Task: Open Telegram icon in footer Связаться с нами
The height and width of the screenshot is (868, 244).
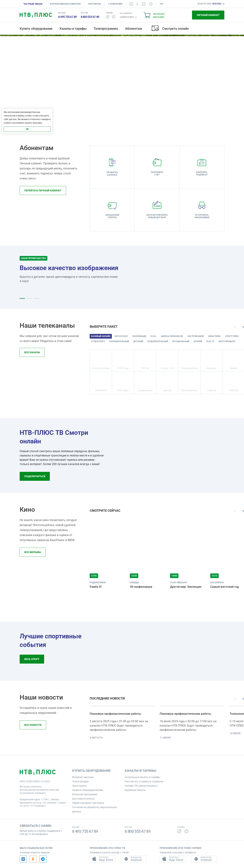Action: click(186, 831)
